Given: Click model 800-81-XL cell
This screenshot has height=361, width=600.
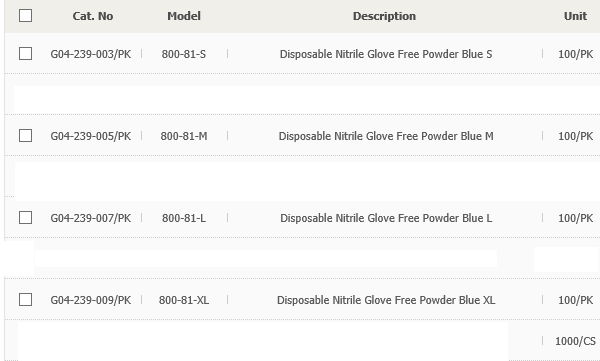Looking at the screenshot, I should (x=184, y=300).
